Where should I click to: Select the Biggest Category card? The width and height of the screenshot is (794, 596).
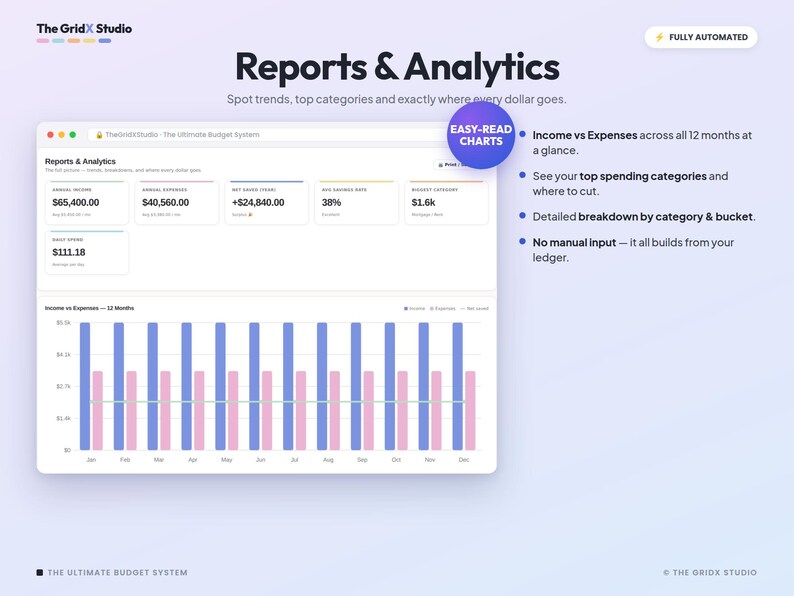pos(447,203)
